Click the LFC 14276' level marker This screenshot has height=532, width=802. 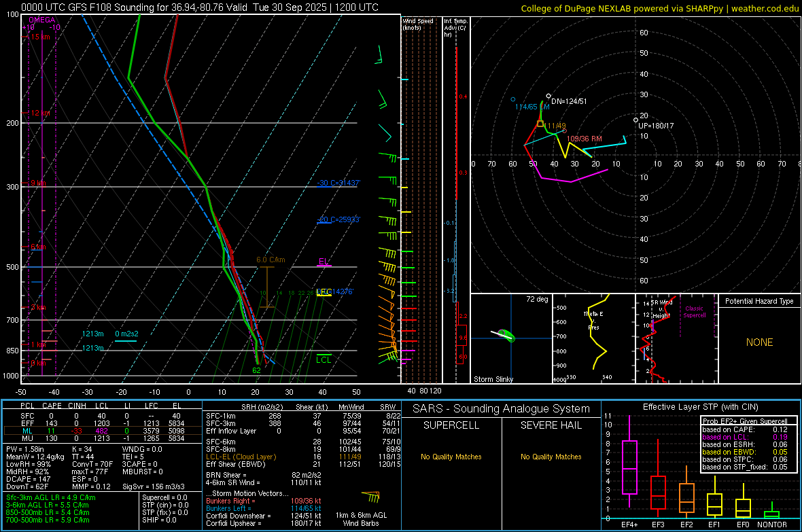point(335,292)
